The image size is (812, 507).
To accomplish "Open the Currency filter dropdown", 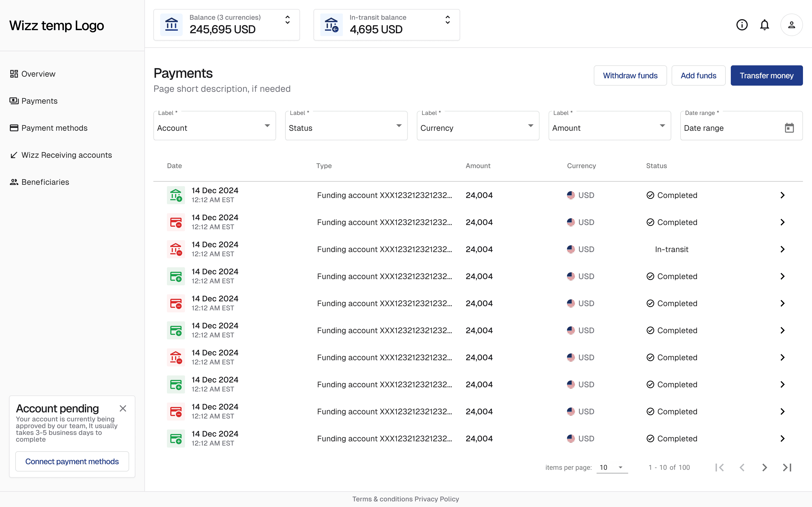I will [x=478, y=126].
